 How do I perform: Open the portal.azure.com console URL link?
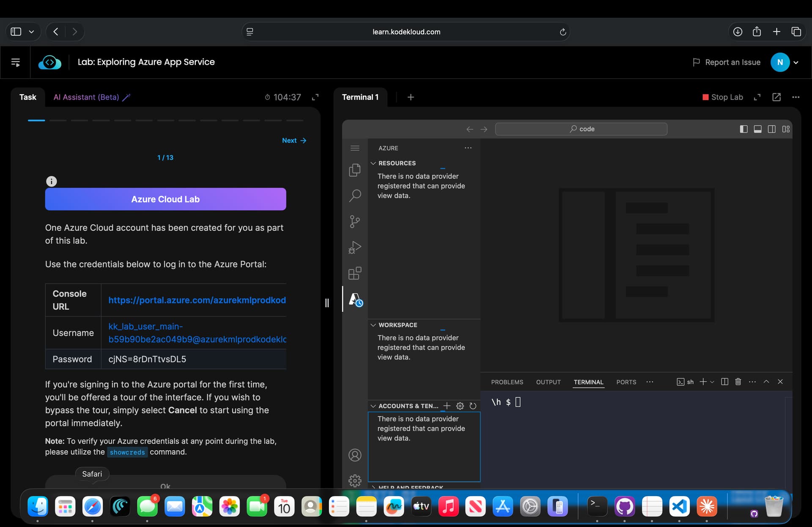click(x=197, y=300)
